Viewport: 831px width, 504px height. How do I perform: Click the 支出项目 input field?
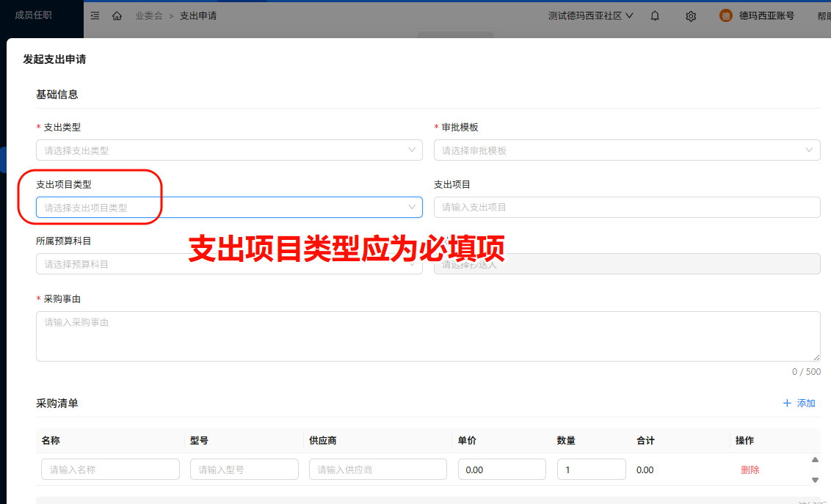(627, 208)
